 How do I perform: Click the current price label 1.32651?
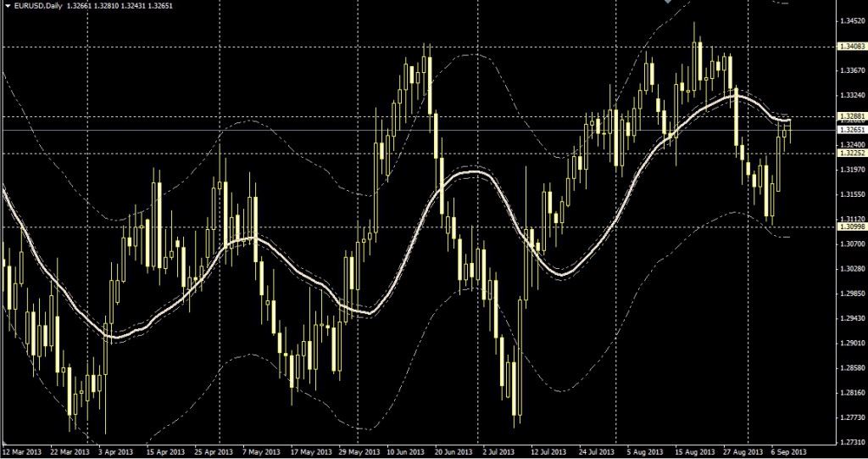[850, 131]
